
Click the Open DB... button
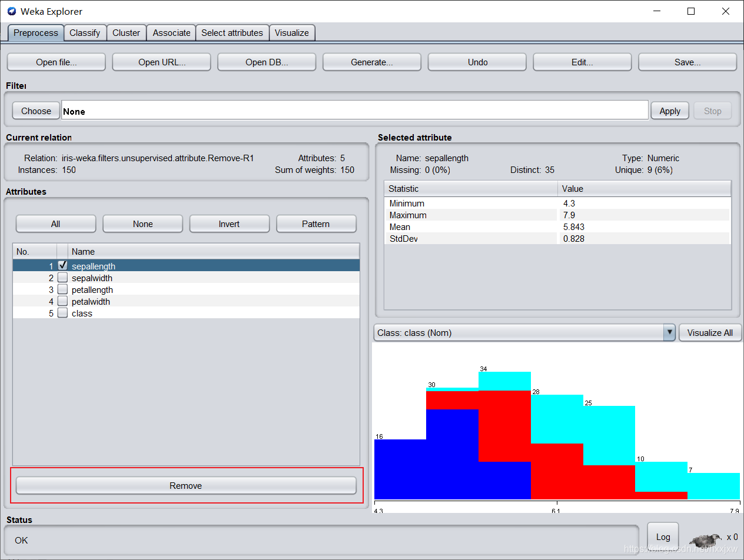click(267, 62)
